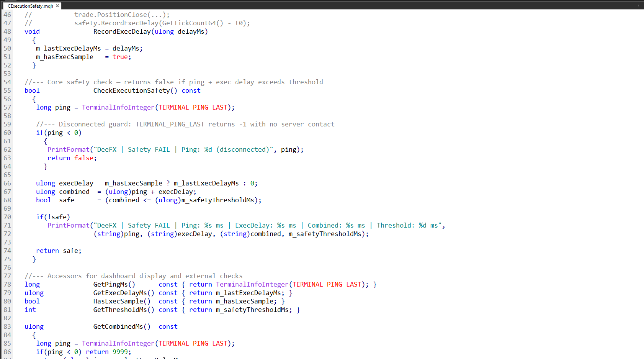644x359 pixels.
Task: Place cursor on CheckExecutionSafety function name
Action: (131, 90)
